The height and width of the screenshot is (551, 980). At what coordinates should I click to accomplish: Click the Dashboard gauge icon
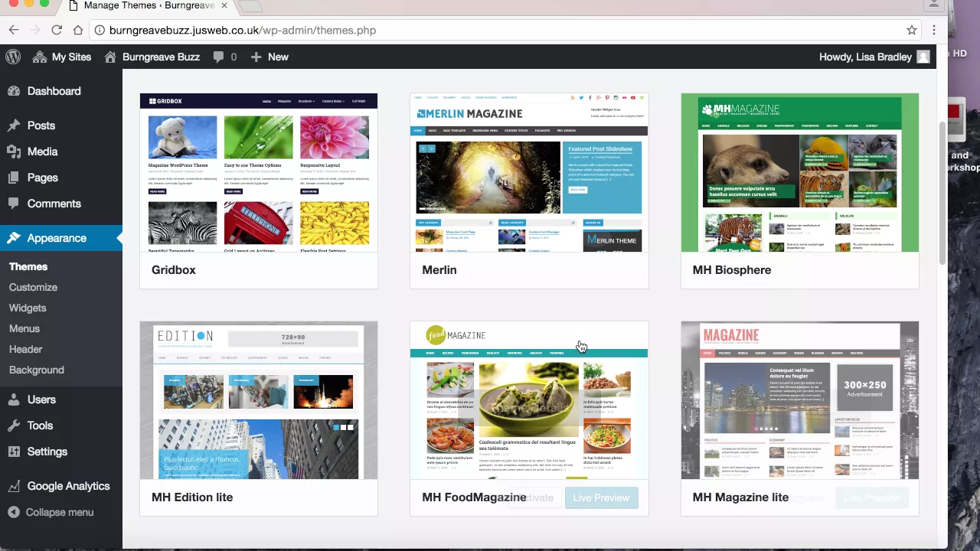(14, 91)
